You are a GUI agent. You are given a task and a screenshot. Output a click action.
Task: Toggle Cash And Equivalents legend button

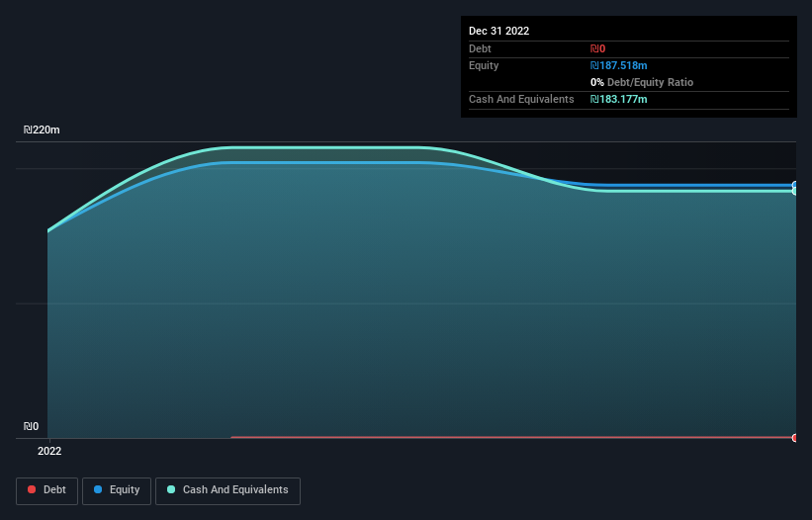click(x=227, y=490)
